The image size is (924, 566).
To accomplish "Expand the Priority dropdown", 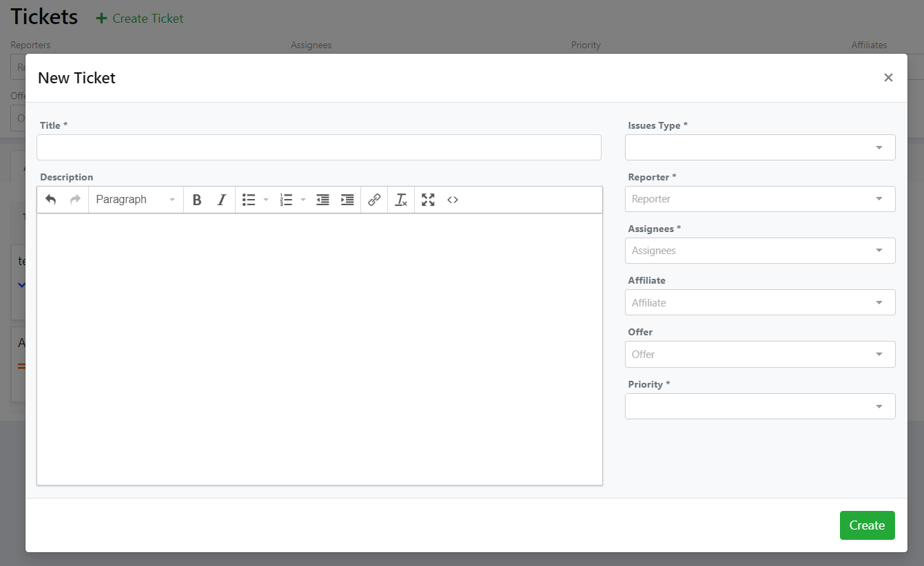I will click(760, 406).
